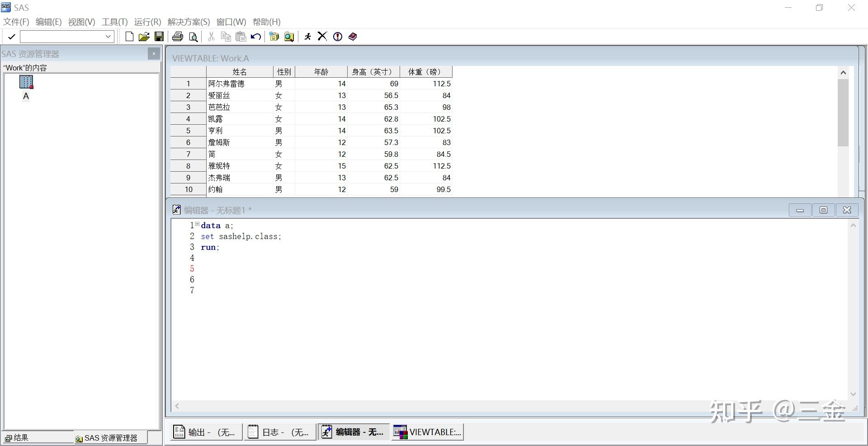868x446 pixels.
Task: Submit the program with running man icon
Action: coord(308,37)
